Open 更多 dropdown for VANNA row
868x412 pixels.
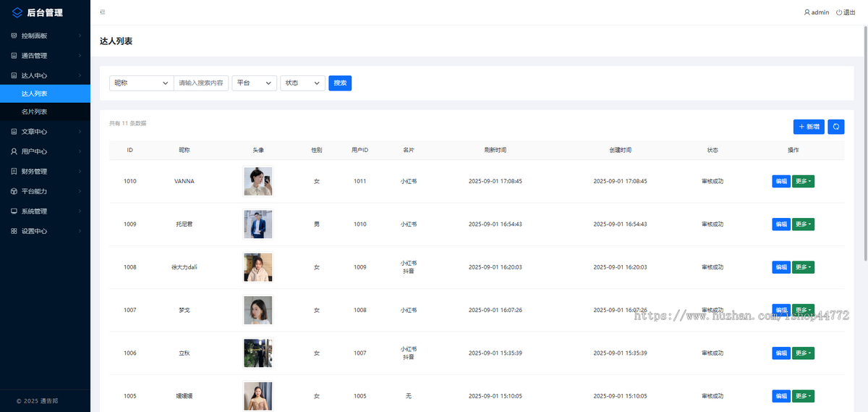(x=803, y=181)
